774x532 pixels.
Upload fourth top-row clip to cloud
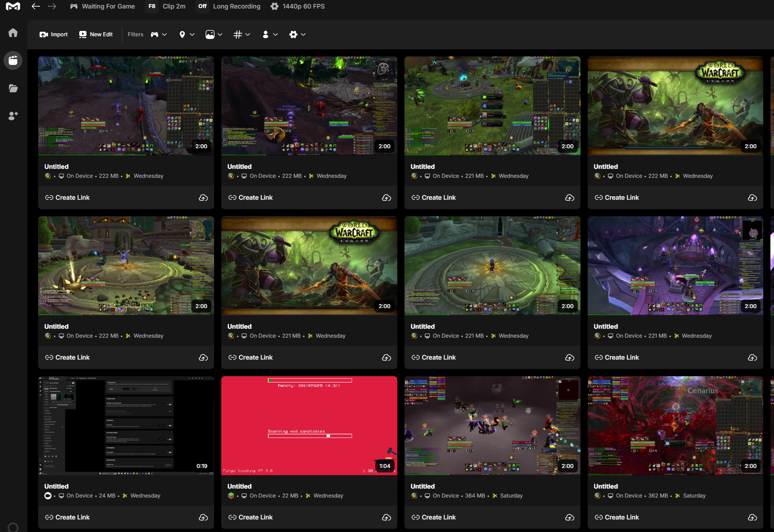click(x=752, y=197)
